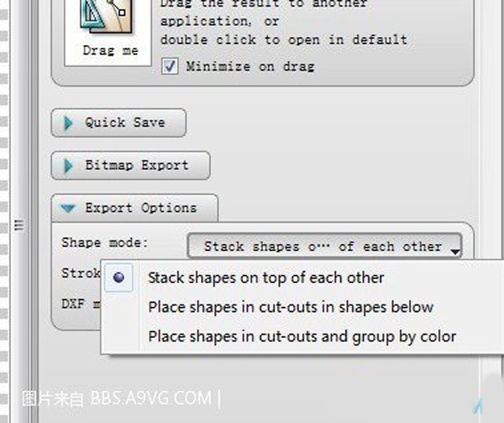The height and width of the screenshot is (423, 504).
Task: Choose Stack shapes on top of each other
Action: [265, 278]
